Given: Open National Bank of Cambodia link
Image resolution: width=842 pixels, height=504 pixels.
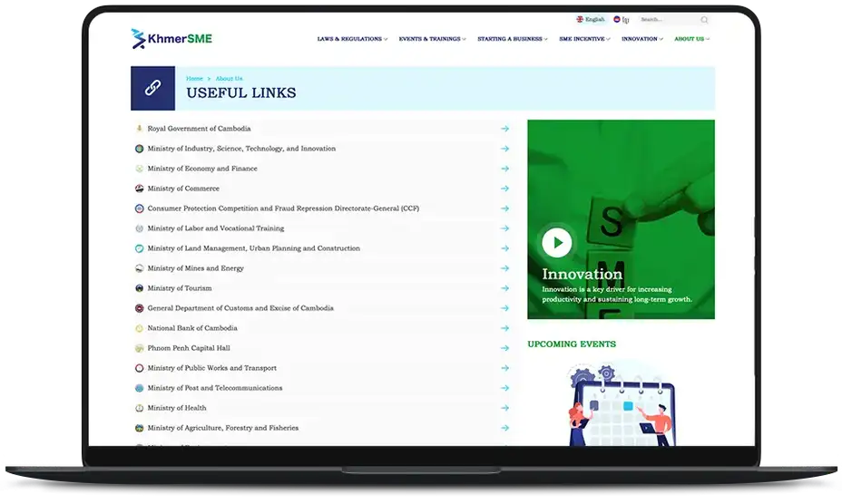Looking at the screenshot, I should [192, 328].
